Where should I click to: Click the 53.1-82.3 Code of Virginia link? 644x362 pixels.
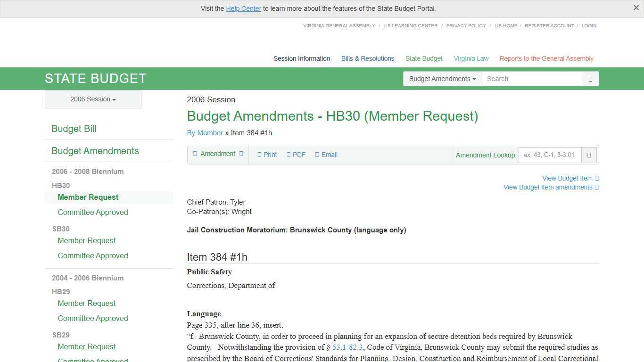point(347,347)
